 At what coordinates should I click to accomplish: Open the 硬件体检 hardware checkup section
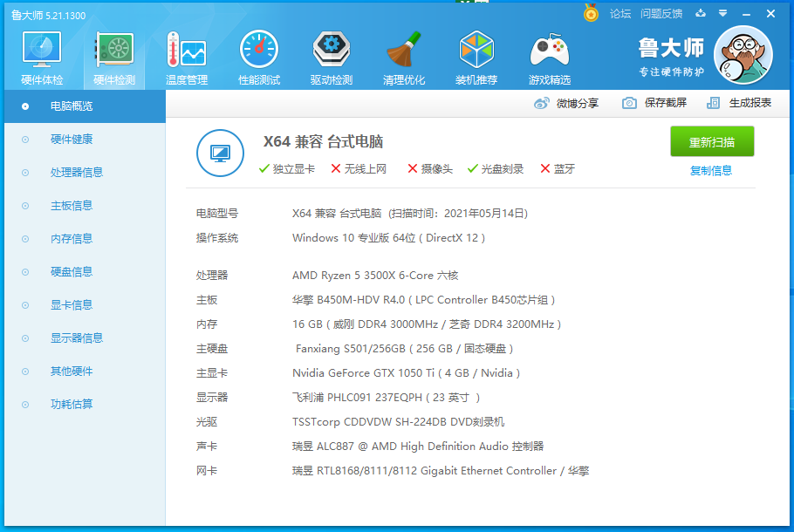[42, 58]
